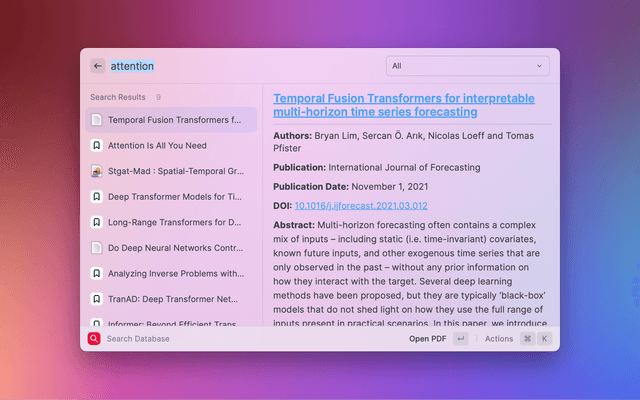640x400 pixels.
Task: Click the bookmark icon beside TranAD
Action: (96, 299)
